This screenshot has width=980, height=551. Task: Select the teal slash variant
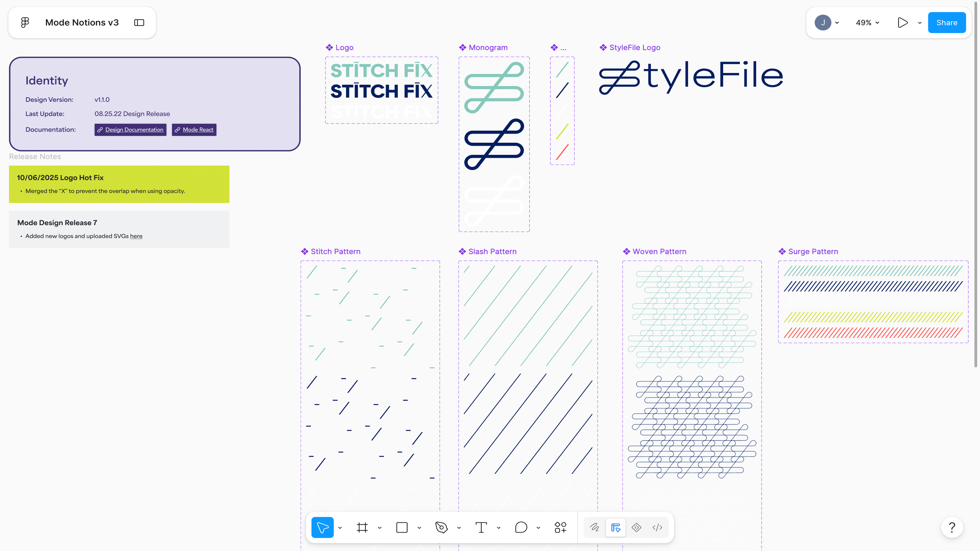click(x=562, y=69)
